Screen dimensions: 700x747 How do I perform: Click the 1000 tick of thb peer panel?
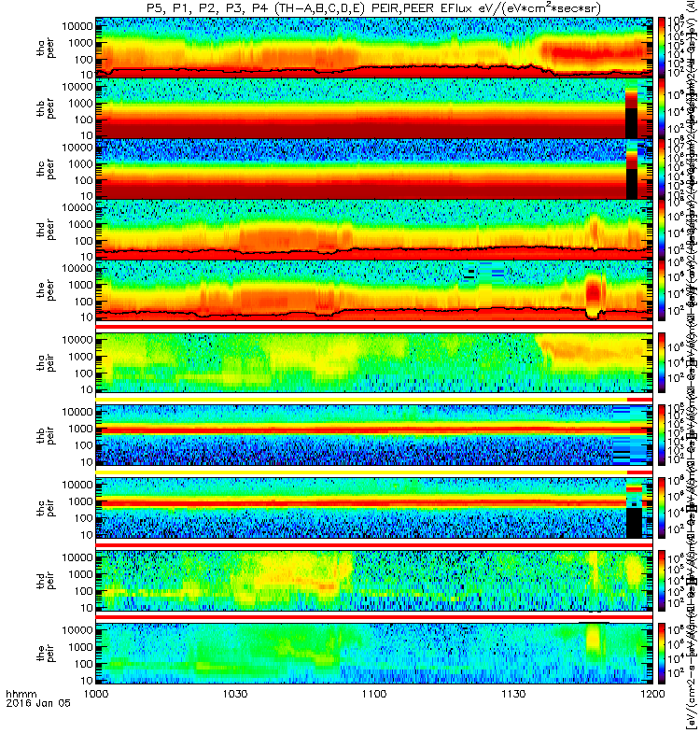click(x=80, y=104)
